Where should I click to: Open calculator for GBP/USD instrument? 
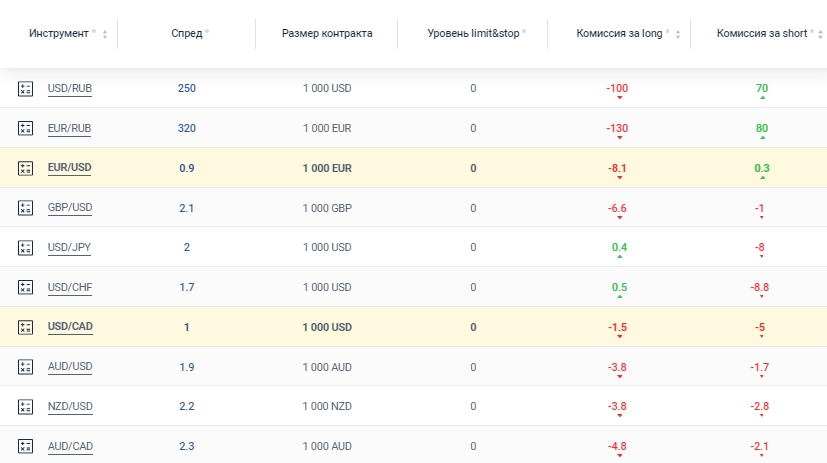(26, 208)
